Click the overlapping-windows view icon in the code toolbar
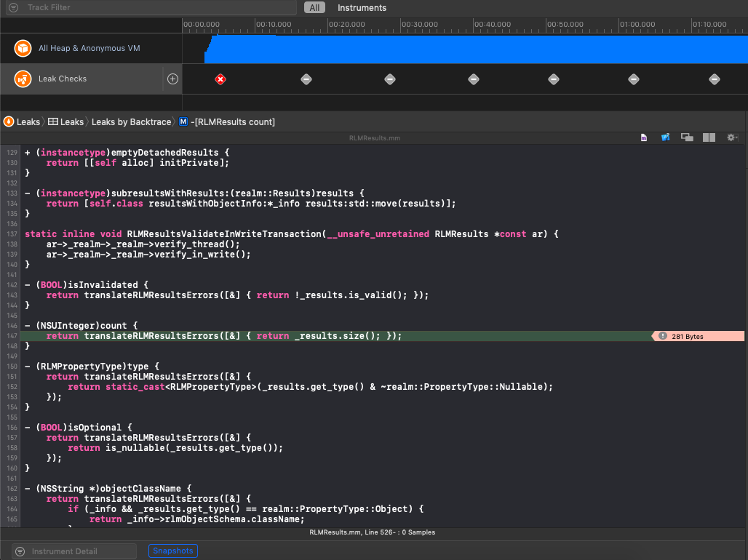The image size is (748, 560). click(x=687, y=137)
